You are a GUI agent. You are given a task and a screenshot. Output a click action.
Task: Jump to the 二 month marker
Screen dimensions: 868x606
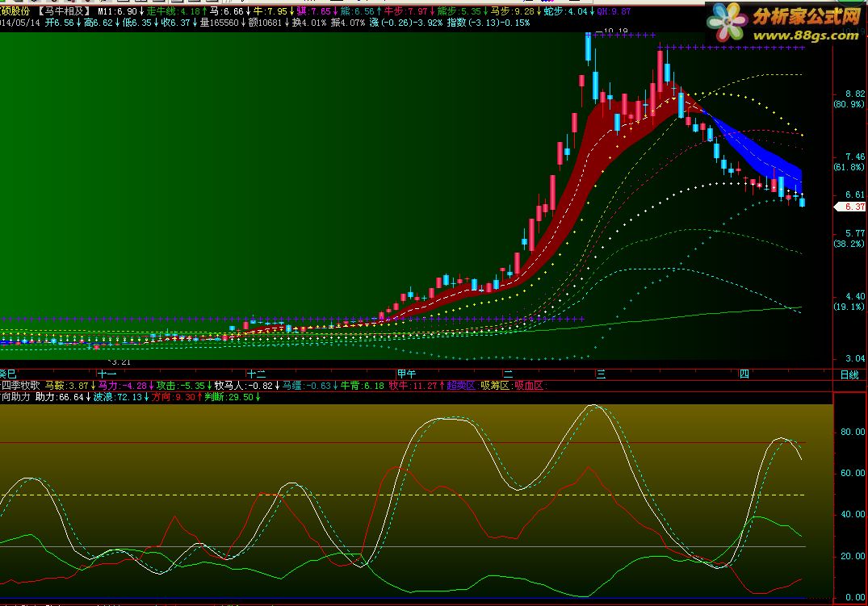[508, 374]
